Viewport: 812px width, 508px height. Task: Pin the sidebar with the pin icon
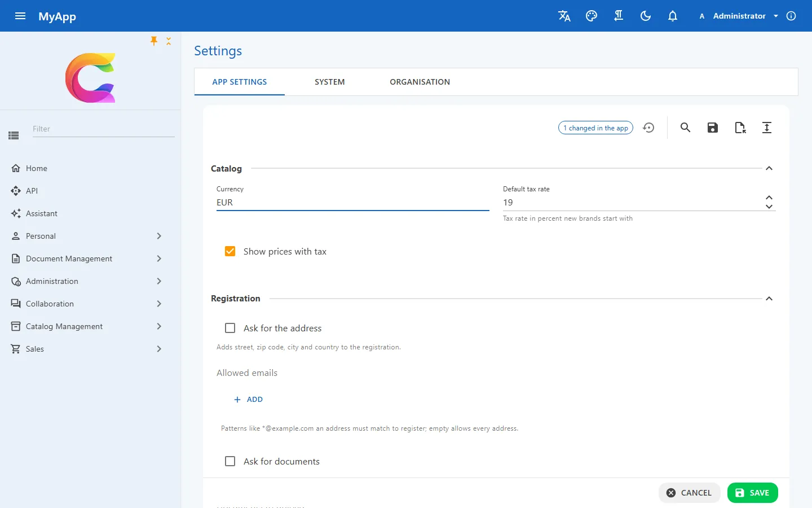[x=154, y=41]
